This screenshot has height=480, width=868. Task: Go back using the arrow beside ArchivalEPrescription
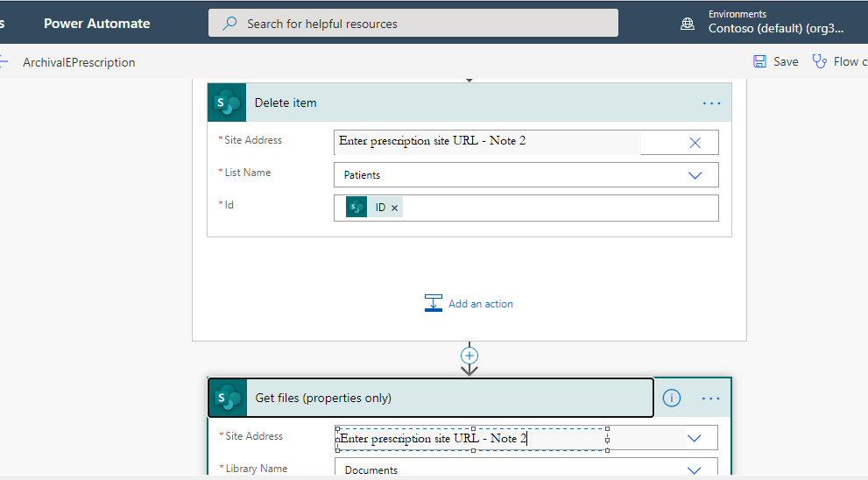coord(4,62)
